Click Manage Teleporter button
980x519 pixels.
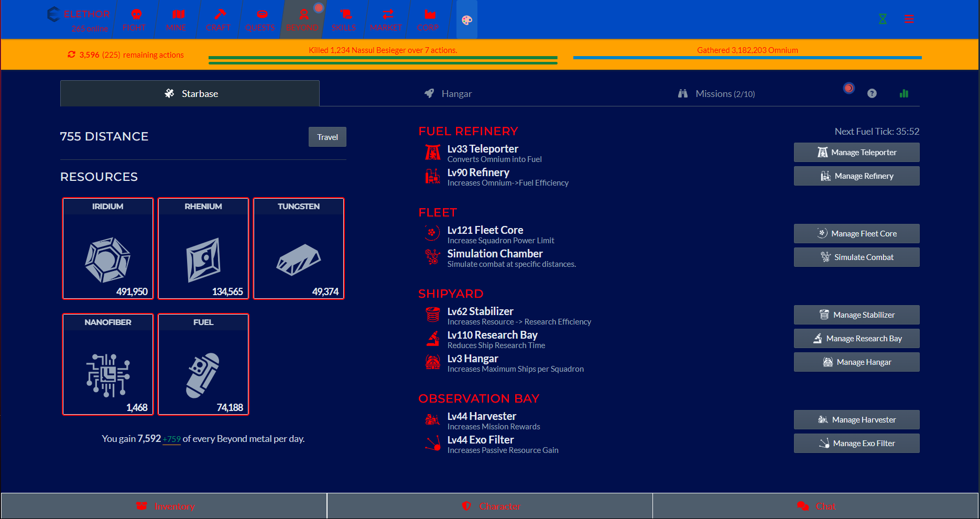(857, 153)
